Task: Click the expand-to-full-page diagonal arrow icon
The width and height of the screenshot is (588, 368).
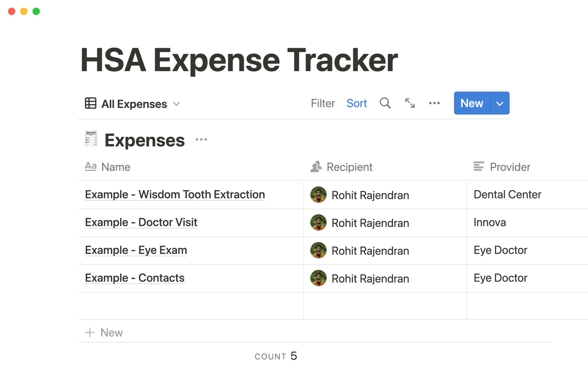Action: coord(410,103)
